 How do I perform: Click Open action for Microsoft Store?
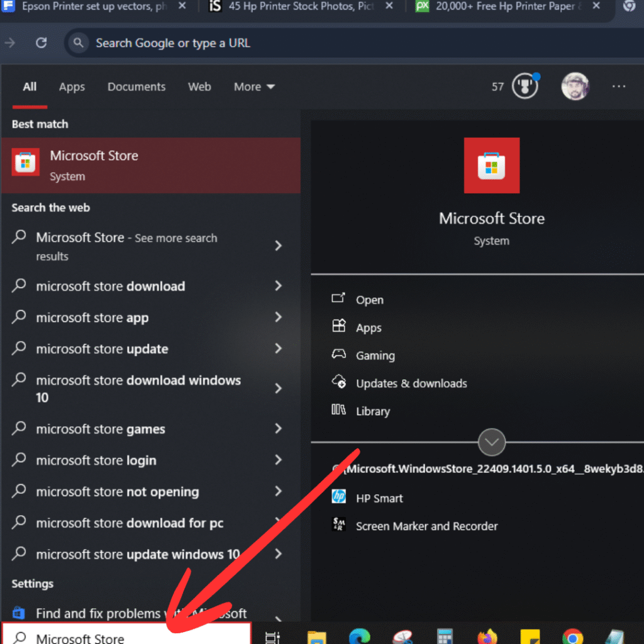coord(370,300)
